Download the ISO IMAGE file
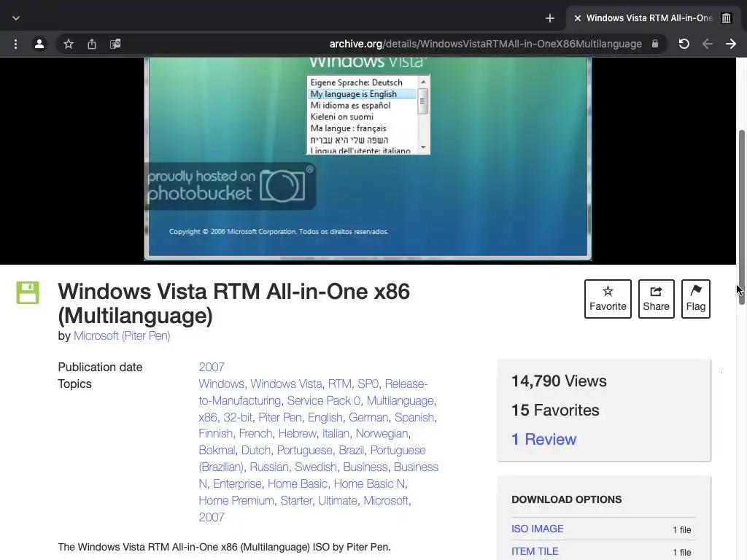The image size is (747, 560). [538, 529]
